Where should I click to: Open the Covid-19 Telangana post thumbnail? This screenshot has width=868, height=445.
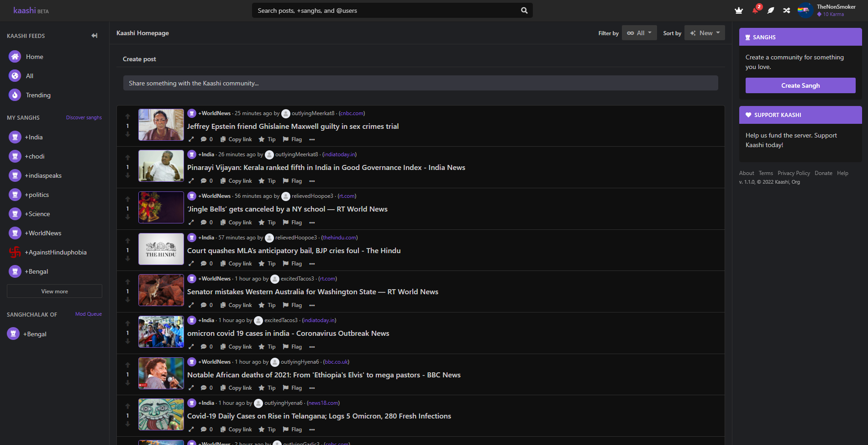(x=161, y=414)
